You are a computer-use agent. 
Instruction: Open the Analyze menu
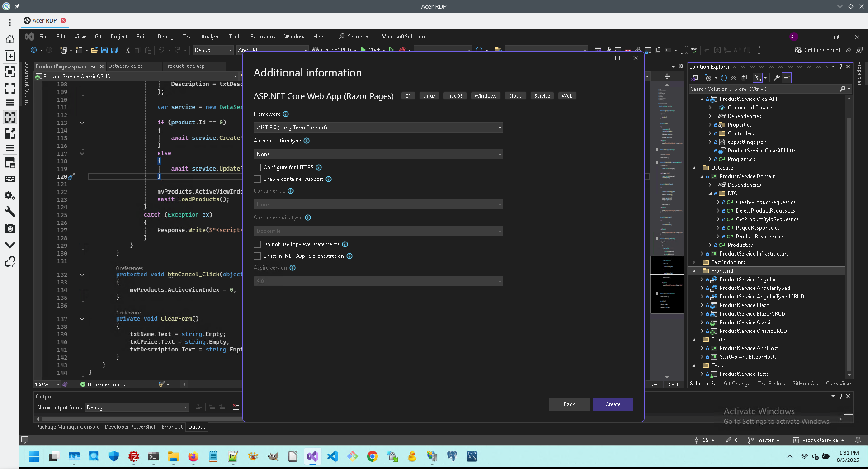pos(210,37)
